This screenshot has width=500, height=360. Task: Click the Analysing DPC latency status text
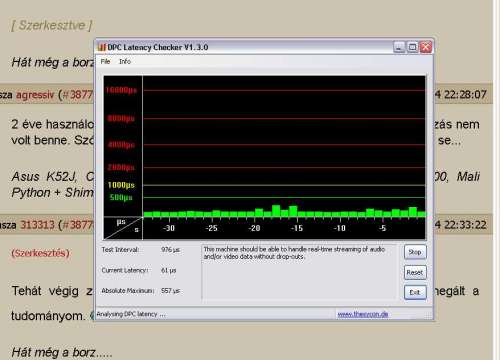[x=131, y=314]
